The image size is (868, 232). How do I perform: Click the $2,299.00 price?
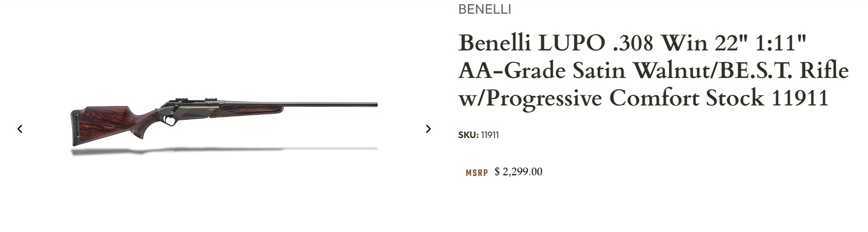[x=518, y=172]
